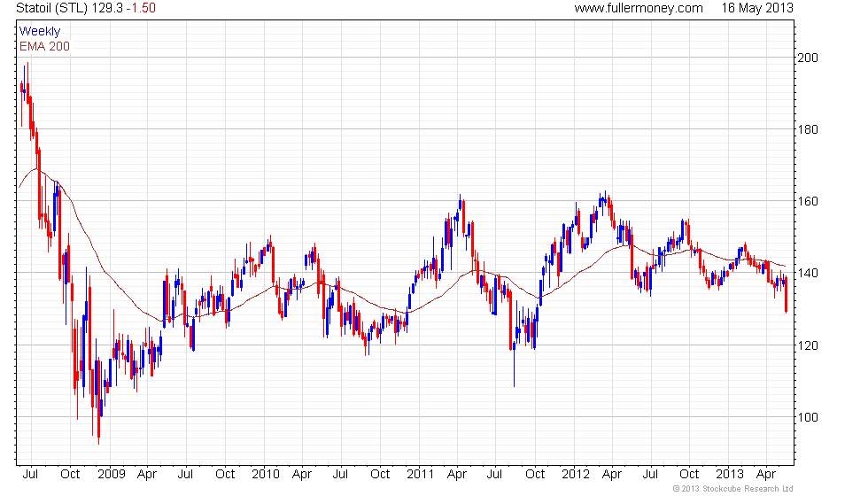Click the 2011 year axis label
Image resolution: width=868 pixels, height=496 pixels.
pos(420,475)
